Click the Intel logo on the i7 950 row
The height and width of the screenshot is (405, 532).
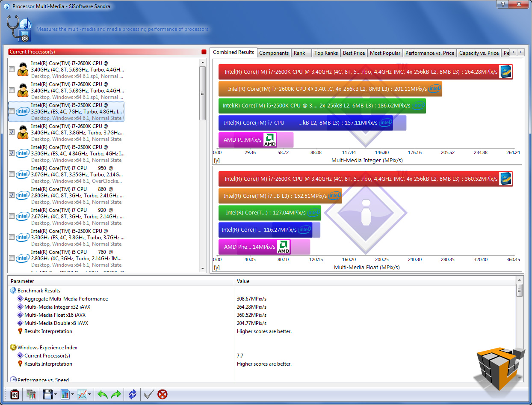coord(23,174)
